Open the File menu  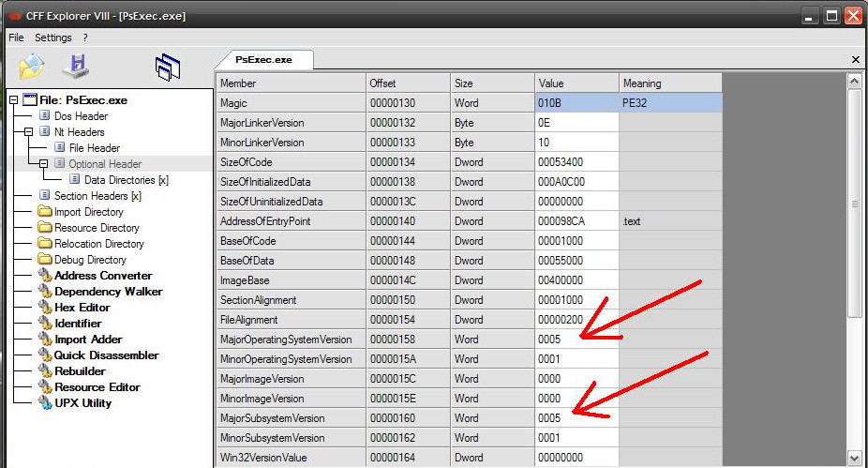click(16, 38)
